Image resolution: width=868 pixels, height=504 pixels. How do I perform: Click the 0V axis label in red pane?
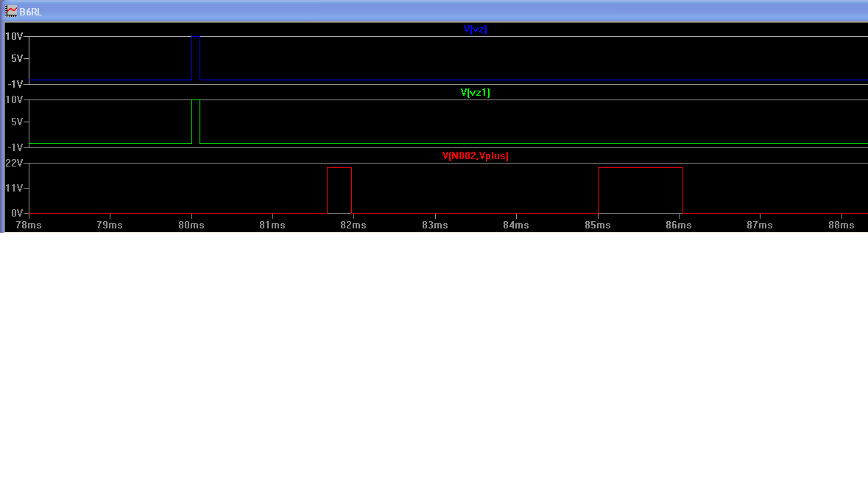17,213
